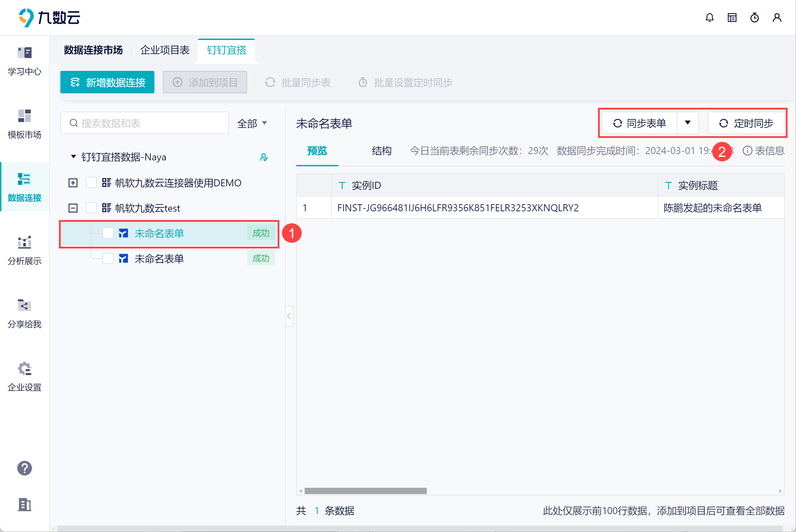Check the 帆软九数云连接器使用DEMO checkbox
The height and width of the screenshot is (532, 796).
point(91,183)
